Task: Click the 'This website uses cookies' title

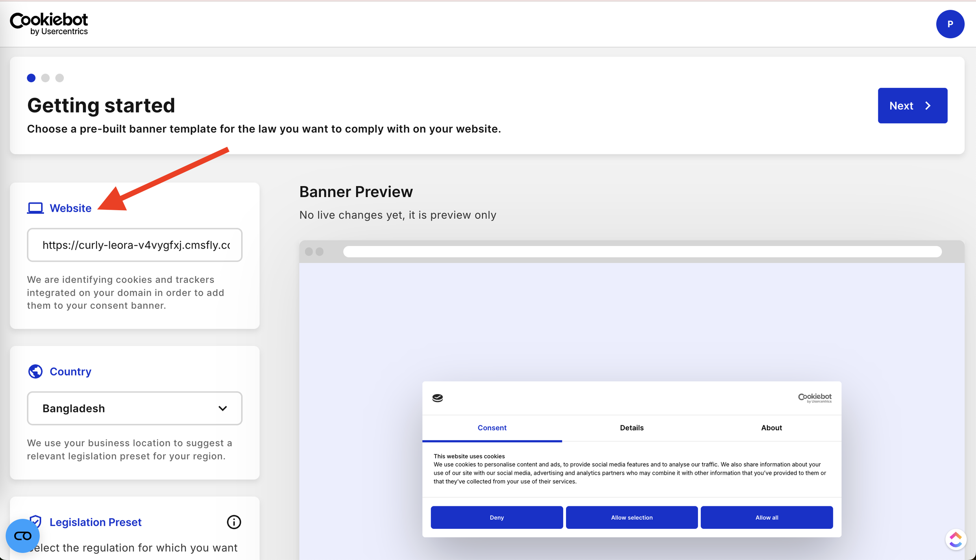Action: 469,456
